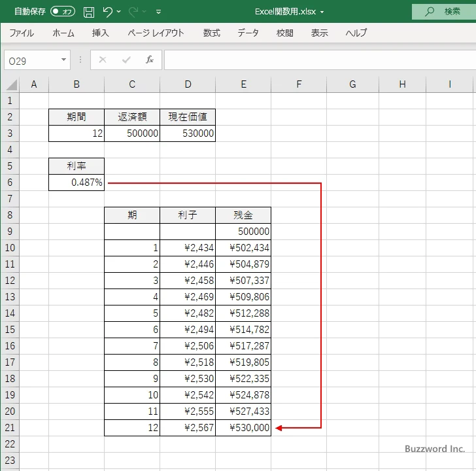Select column C header

coord(132,84)
